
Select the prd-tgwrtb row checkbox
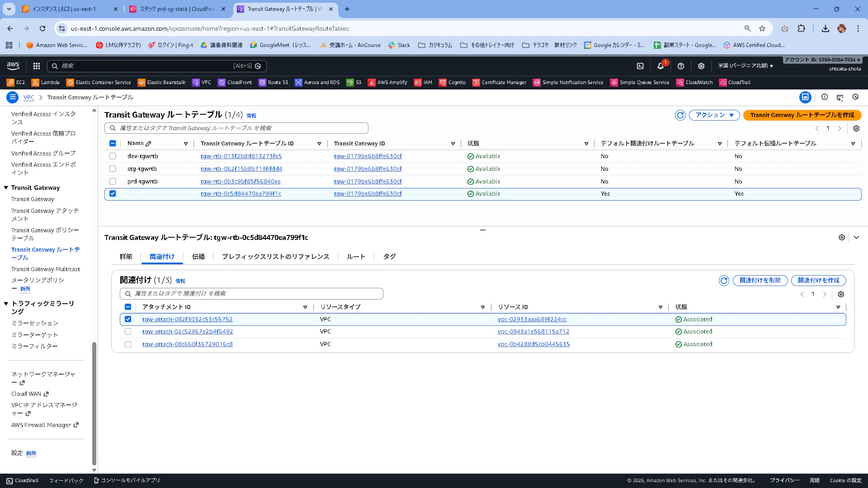[113, 181]
